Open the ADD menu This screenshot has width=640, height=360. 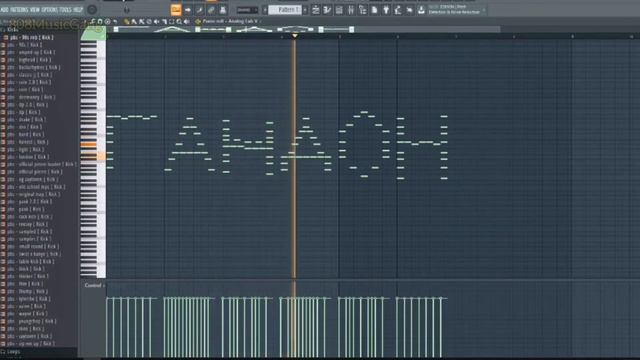point(5,9)
